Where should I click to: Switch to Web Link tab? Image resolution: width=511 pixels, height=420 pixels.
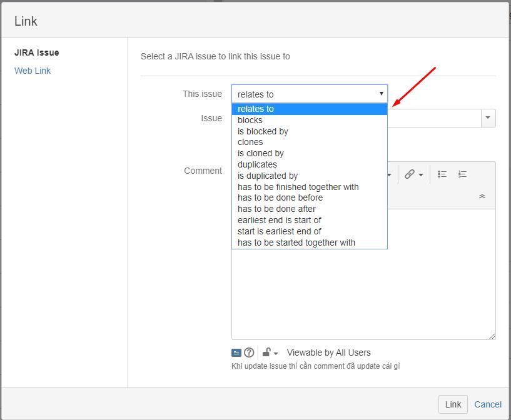(x=33, y=71)
